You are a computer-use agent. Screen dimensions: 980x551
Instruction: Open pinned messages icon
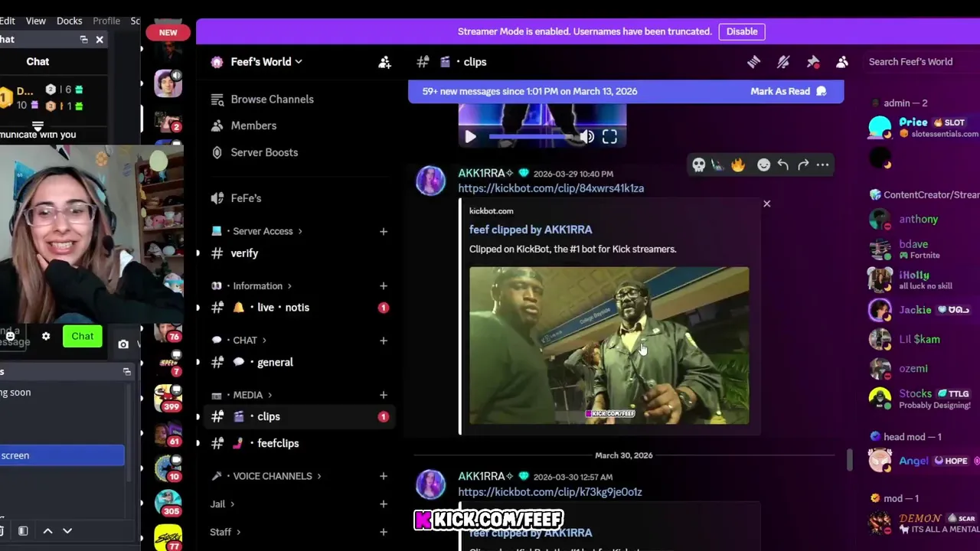coord(813,62)
